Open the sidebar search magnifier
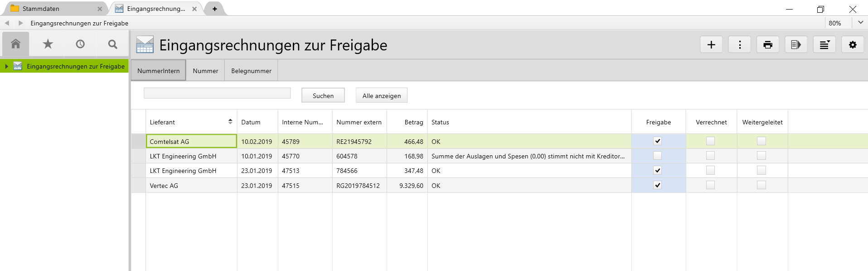The image size is (868, 271). pos(113,44)
